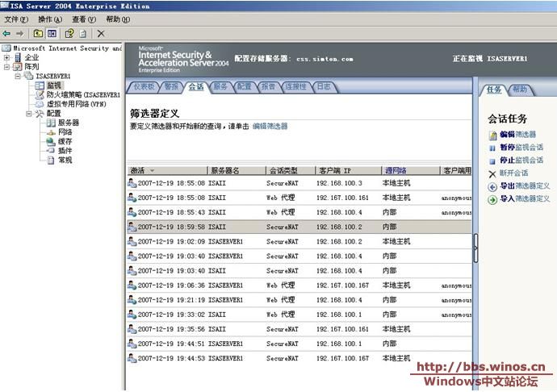Expand the 企业 tree node
Image resolution: width=557 pixels, height=392 pixels.
coord(7,57)
